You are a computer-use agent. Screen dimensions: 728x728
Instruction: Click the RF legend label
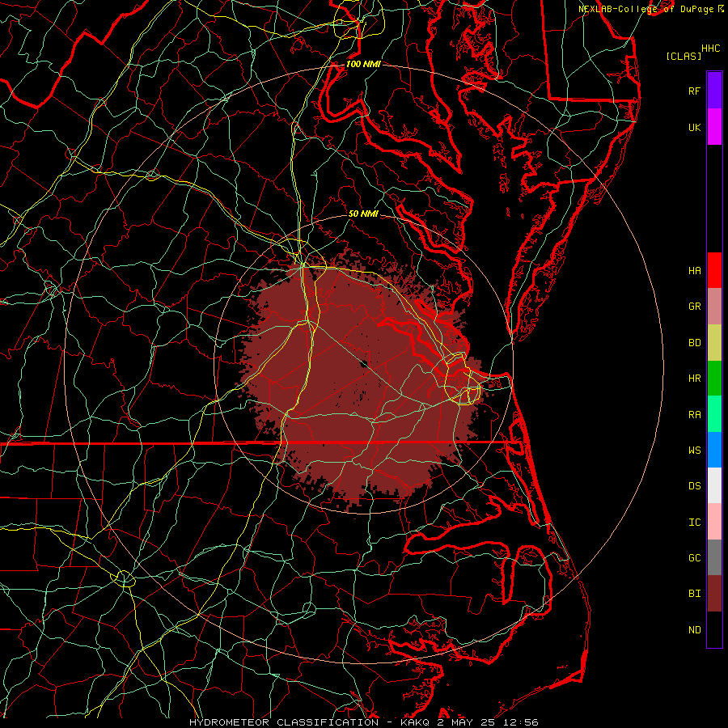point(694,91)
